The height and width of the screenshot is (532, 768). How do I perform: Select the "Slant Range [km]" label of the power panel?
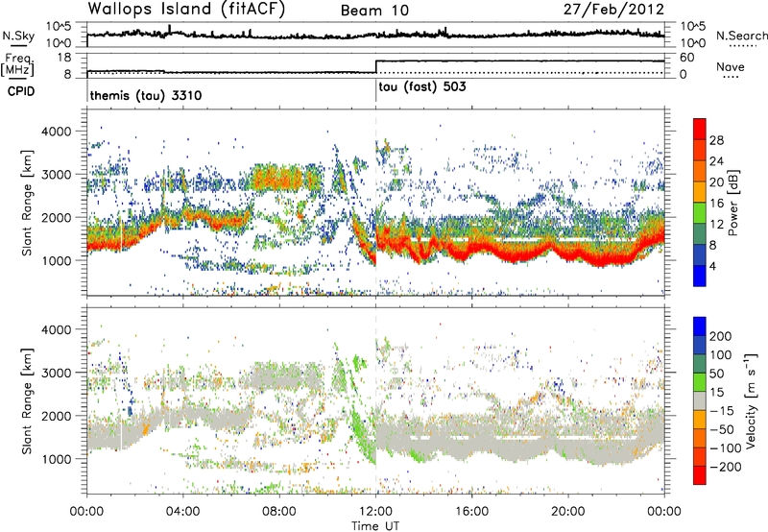28,203
